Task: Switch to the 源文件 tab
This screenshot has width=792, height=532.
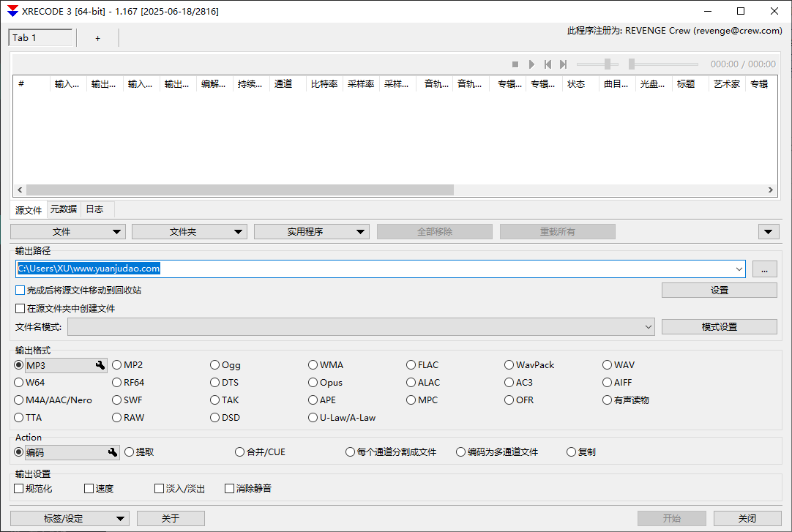Action: pos(29,210)
